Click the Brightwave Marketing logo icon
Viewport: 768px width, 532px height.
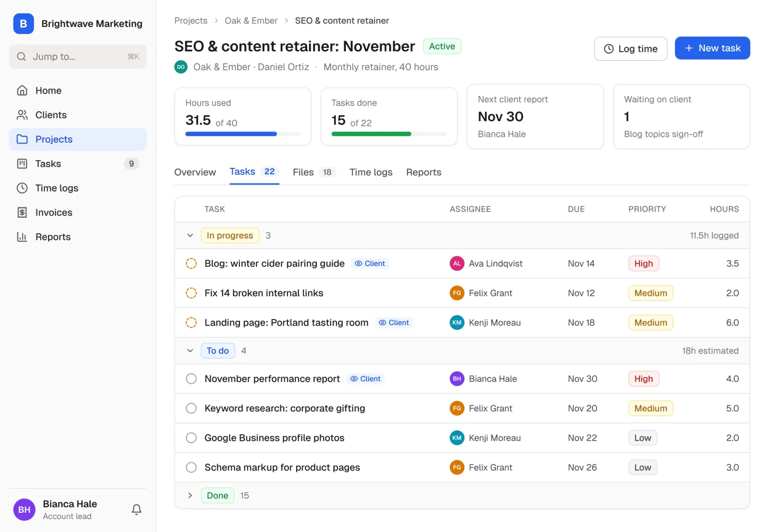(24, 24)
